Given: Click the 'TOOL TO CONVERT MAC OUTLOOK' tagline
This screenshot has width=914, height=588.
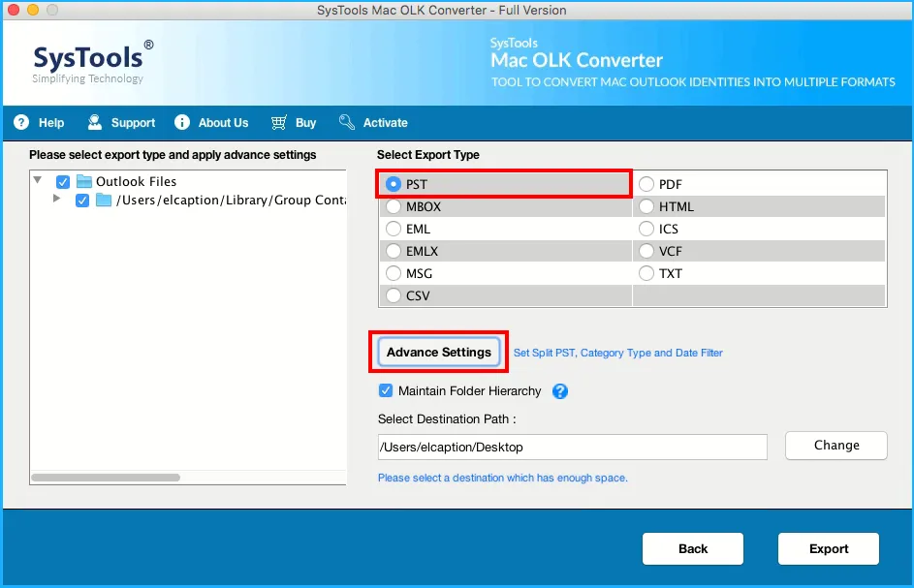Looking at the screenshot, I should (693, 82).
